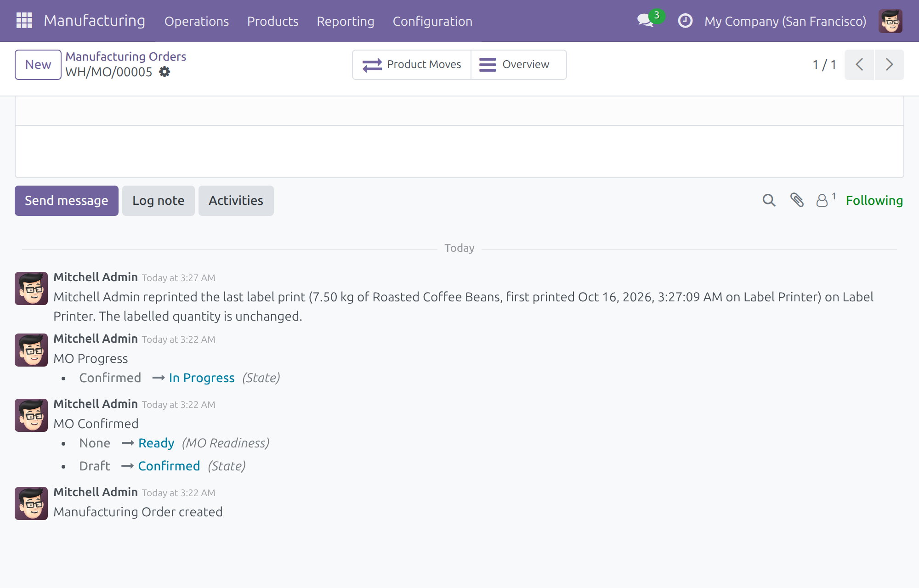The height and width of the screenshot is (588, 919).
Task: Click the gear icon beside WH/MO/00005
Action: coord(165,72)
